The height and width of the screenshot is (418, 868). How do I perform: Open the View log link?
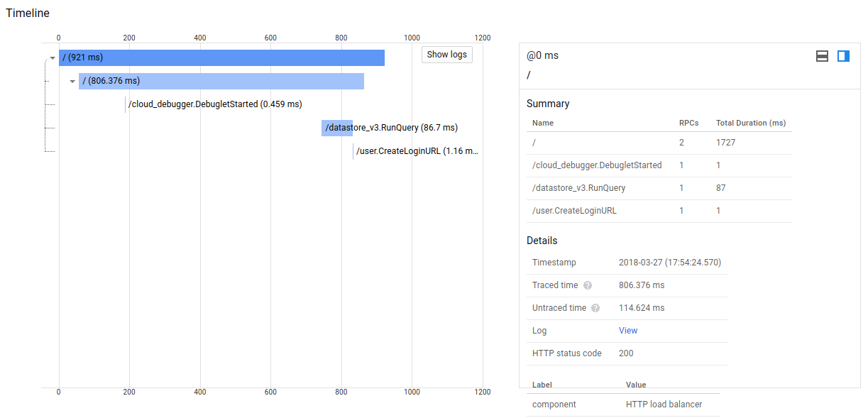pyautogui.click(x=628, y=331)
